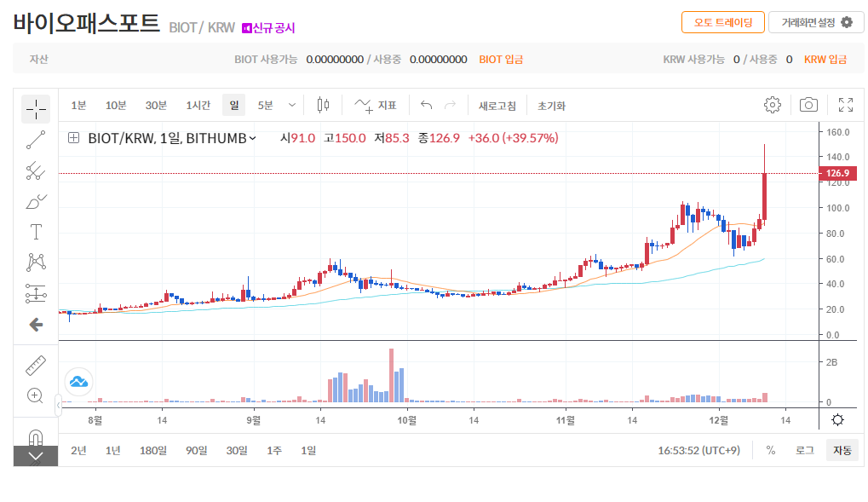This screenshot has width=868, height=502.
Task: Select the 30분 interval
Action: pos(156,106)
